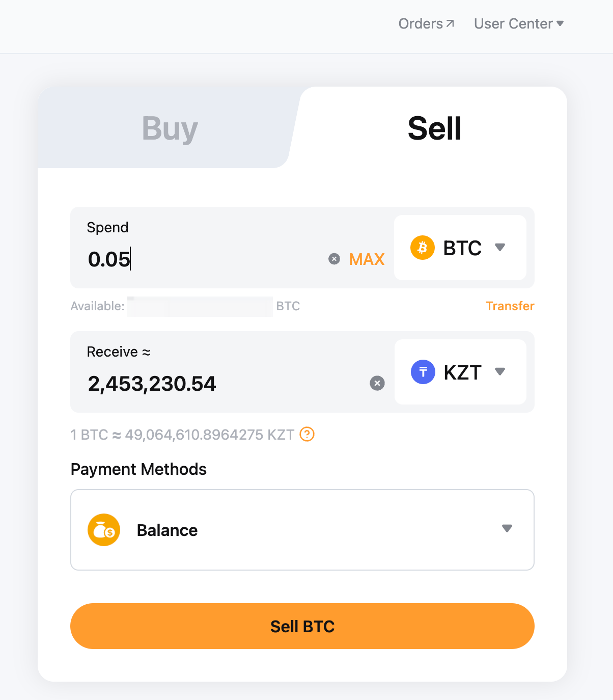Click the MAX amount button
The height and width of the screenshot is (700, 613).
[367, 259]
